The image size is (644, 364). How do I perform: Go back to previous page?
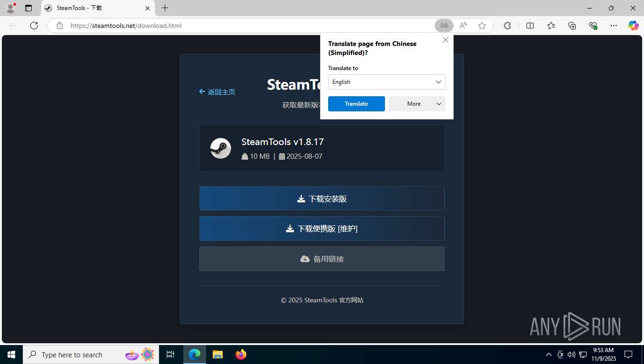click(13, 26)
